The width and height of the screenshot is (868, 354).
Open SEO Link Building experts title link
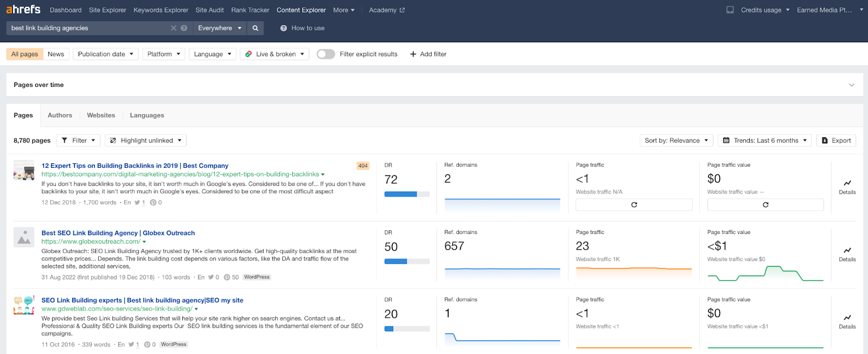pyautogui.click(x=142, y=301)
